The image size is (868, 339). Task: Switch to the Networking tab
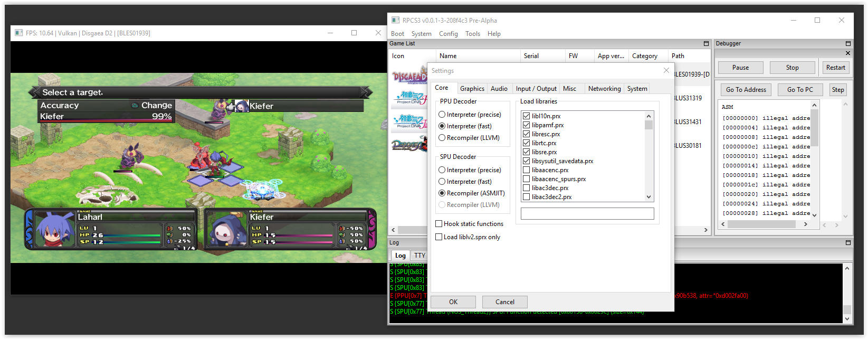tap(604, 89)
